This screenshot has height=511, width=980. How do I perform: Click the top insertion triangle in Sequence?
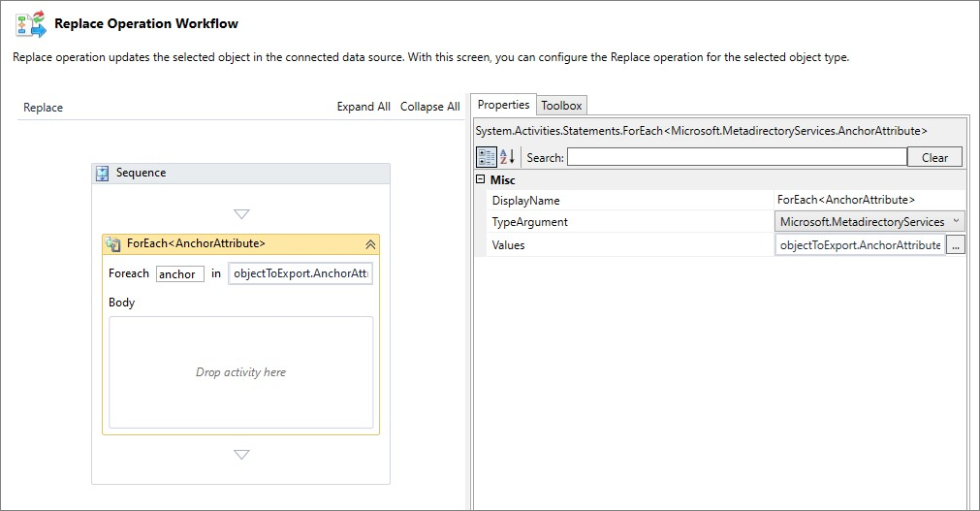pyautogui.click(x=241, y=214)
